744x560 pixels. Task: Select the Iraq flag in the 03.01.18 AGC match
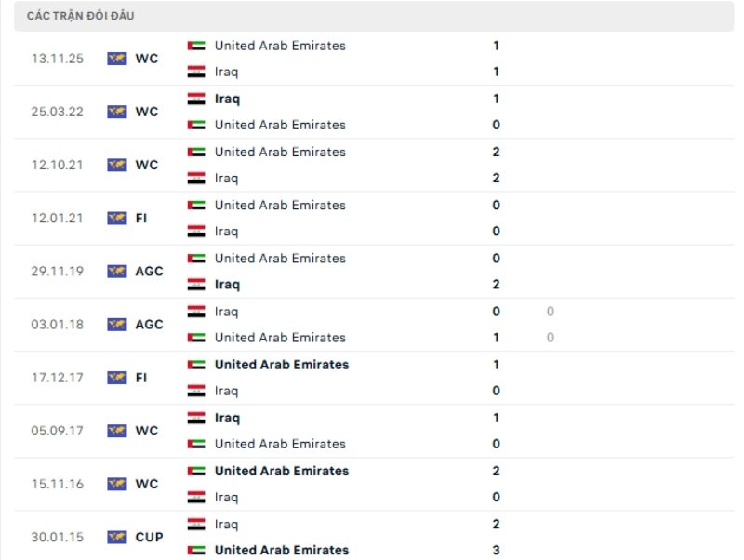coord(196,311)
